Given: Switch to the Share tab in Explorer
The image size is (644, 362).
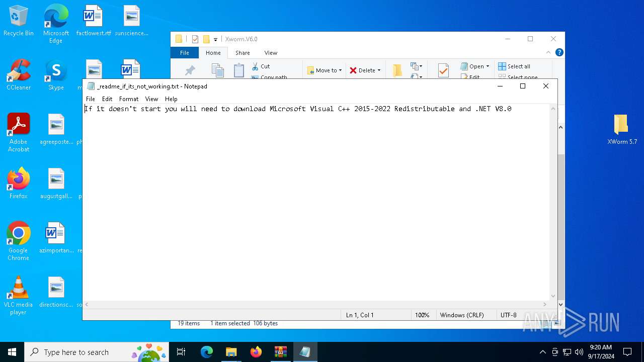Looking at the screenshot, I should pyautogui.click(x=243, y=53).
